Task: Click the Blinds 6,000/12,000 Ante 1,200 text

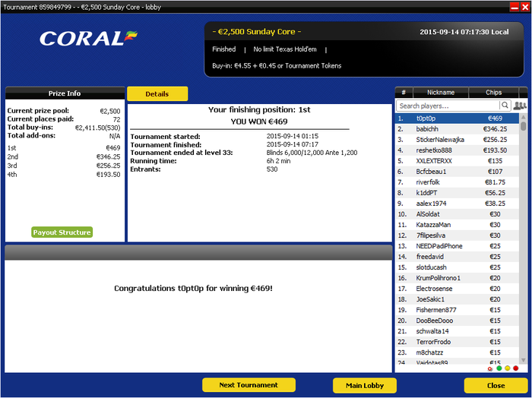Action: click(x=312, y=153)
